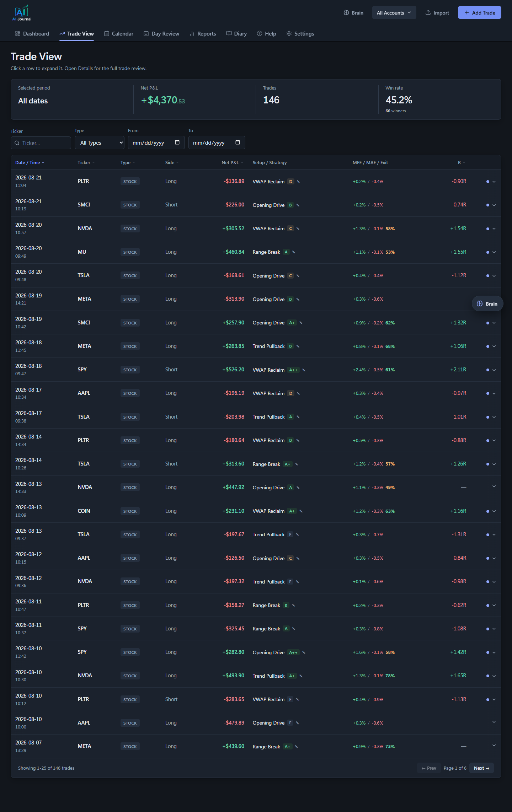Click the From date input field
The height and width of the screenshot is (812, 512).
tap(156, 142)
